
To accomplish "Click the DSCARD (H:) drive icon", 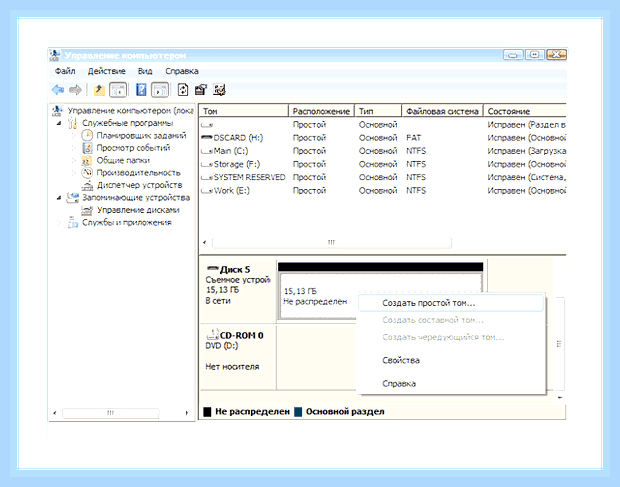I will (x=207, y=138).
